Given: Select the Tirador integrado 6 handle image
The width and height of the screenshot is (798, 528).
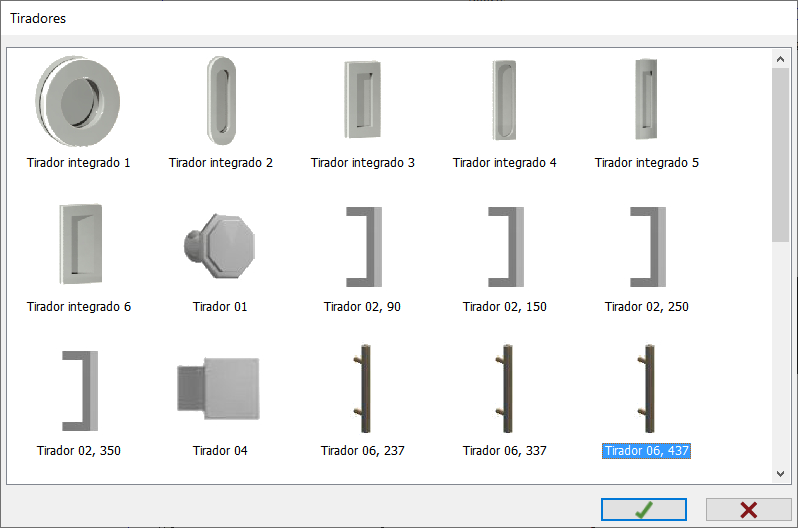Looking at the screenshot, I should [81, 244].
